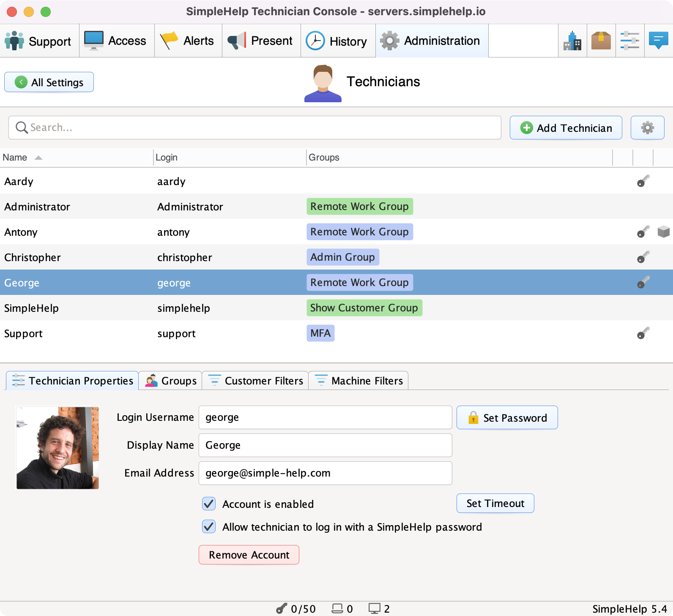
Task: Open the gear options button beside Add Technician
Action: point(648,128)
